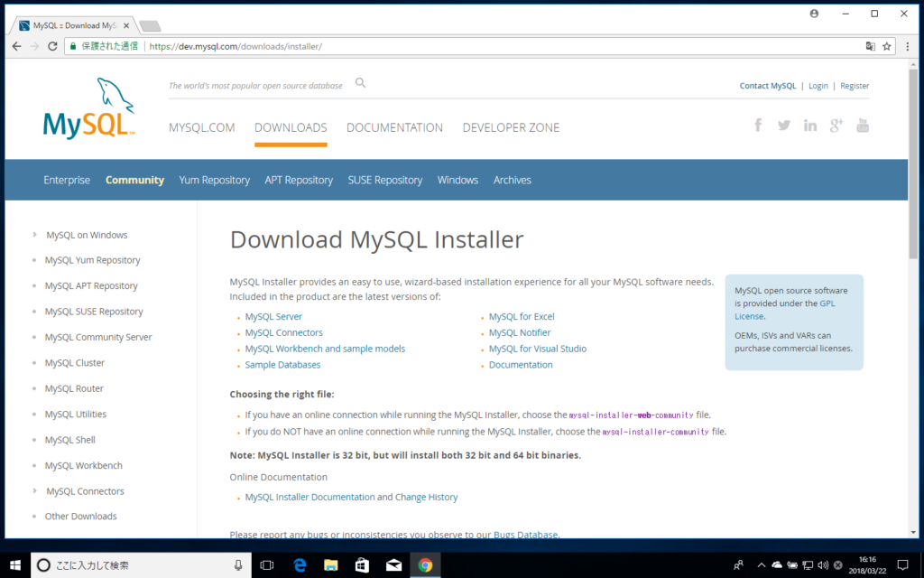Click the translate icon in the address bar
Screen dimensions: 924x578
click(869, 45)
